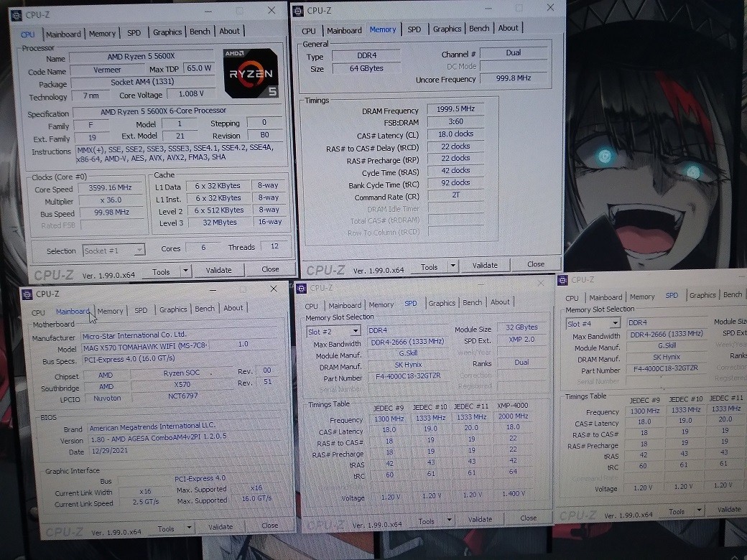Click the 64 GBytes memory size field
The image size is (747, 560).
(x=366, y=68)
